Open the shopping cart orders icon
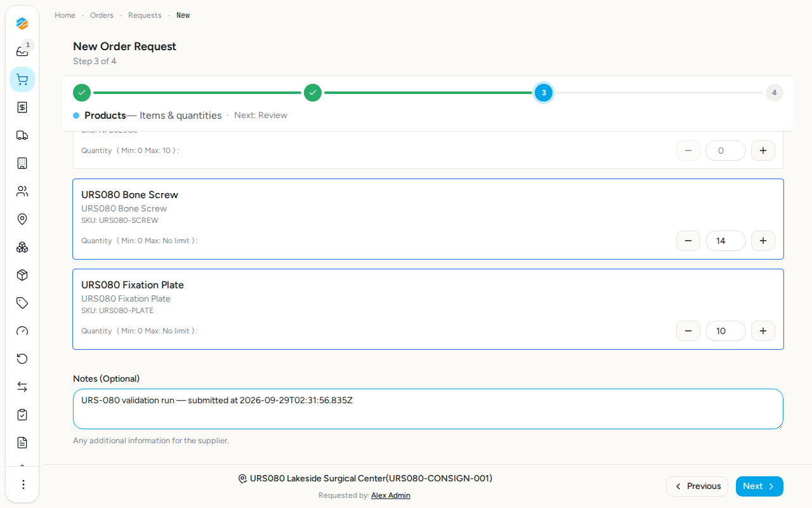812x508 pixels. 22,79
